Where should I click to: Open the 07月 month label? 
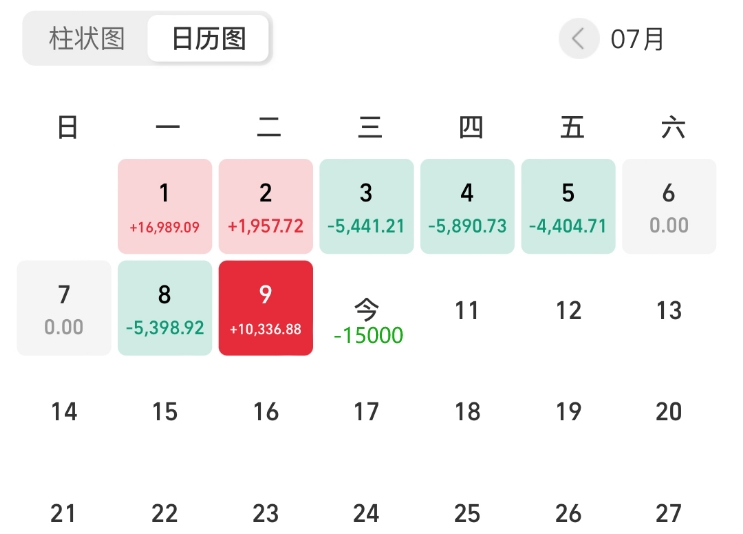tap(637, 39)
